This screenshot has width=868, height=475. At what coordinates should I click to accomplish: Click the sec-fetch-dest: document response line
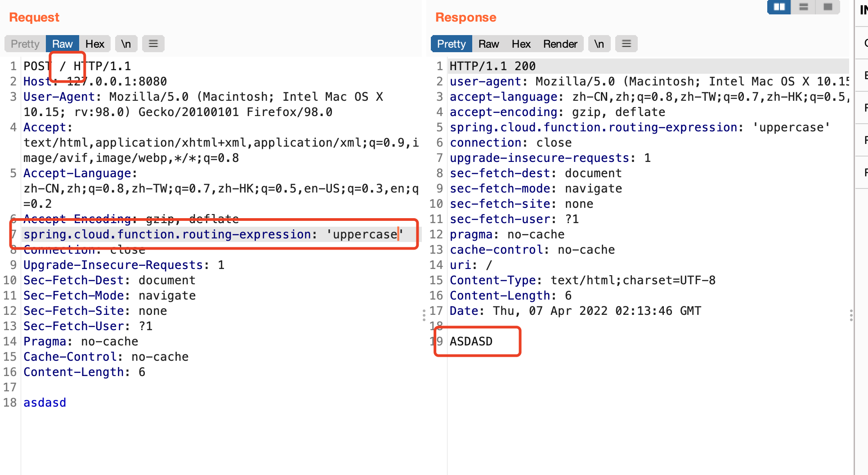tap(536, 173)
